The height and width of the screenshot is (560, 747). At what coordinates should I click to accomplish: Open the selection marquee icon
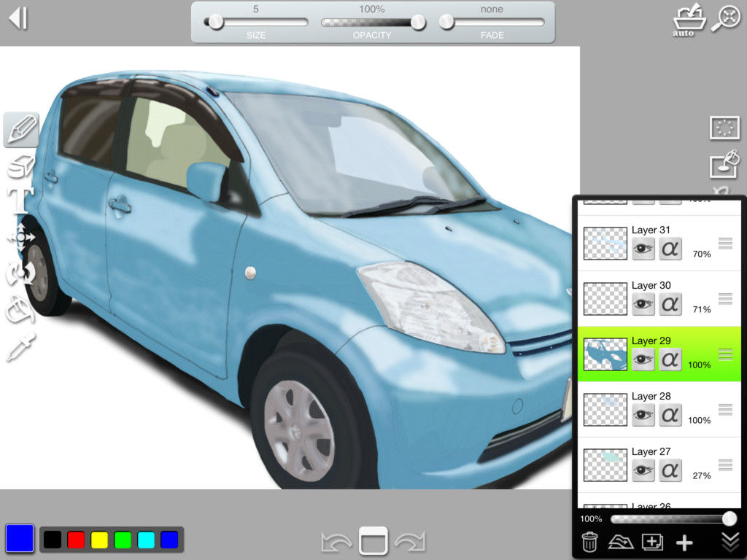pyautogui.click(x=724, y=128)
